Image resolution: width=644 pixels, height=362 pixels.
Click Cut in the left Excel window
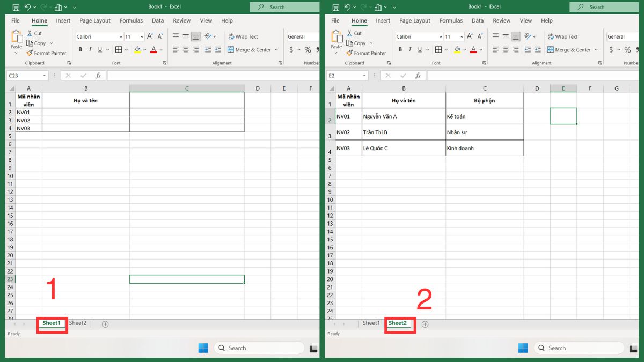pyautogui.click(x=34, y=33)
